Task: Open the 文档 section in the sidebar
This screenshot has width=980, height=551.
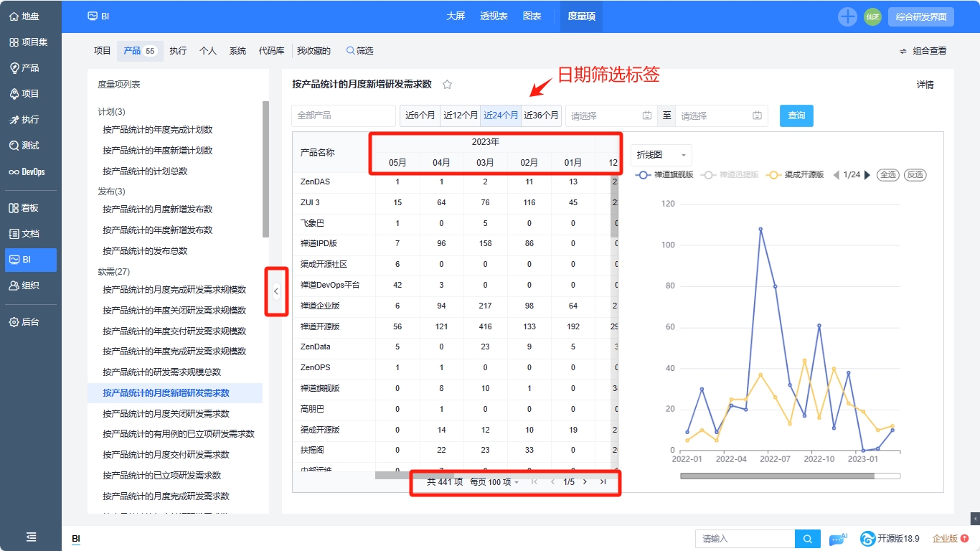Action: click(29, 232)
